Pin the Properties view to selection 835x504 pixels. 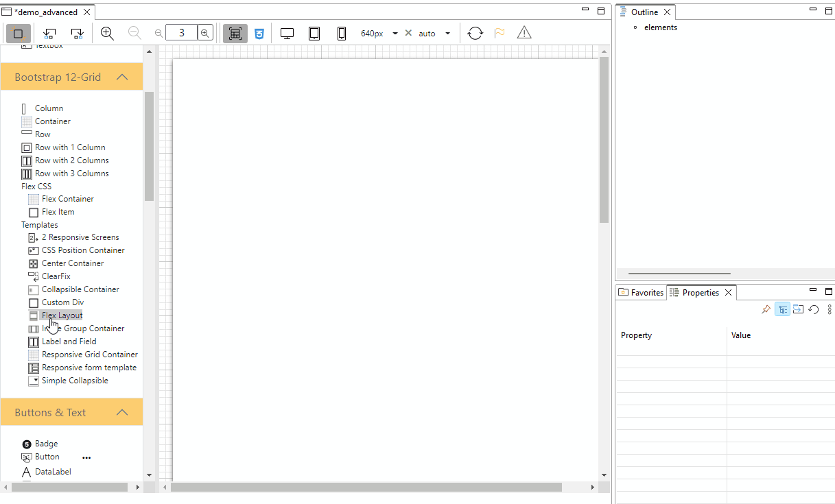click(x=766, y=309)
